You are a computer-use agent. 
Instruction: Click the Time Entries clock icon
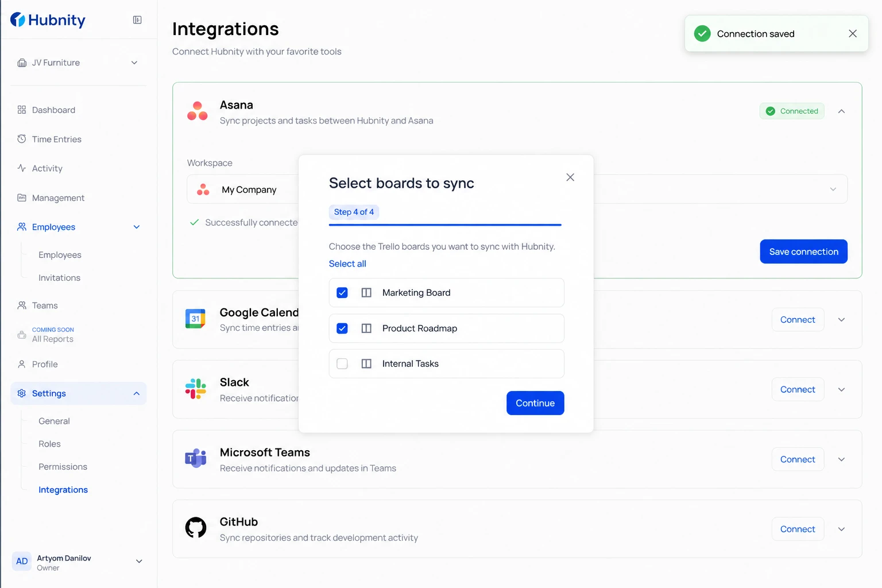click(x=22, y=139)
